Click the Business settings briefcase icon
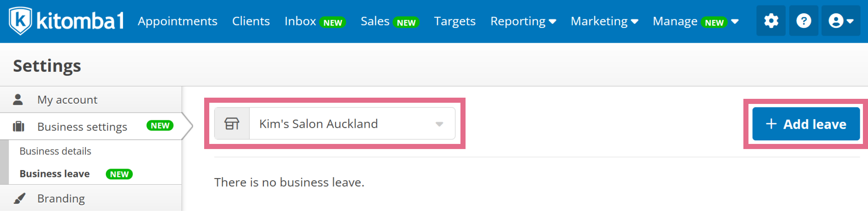Viewport: 868px width, 211px height. [18, 127]
